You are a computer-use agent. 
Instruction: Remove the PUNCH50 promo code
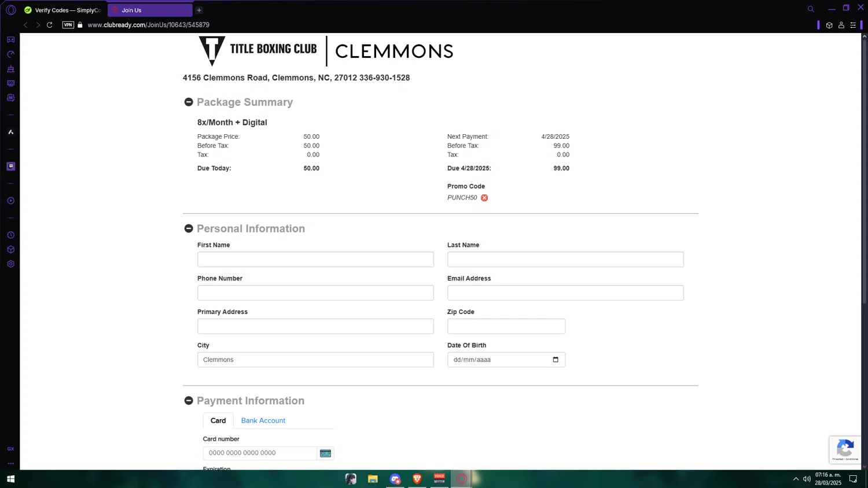point(484,198)
